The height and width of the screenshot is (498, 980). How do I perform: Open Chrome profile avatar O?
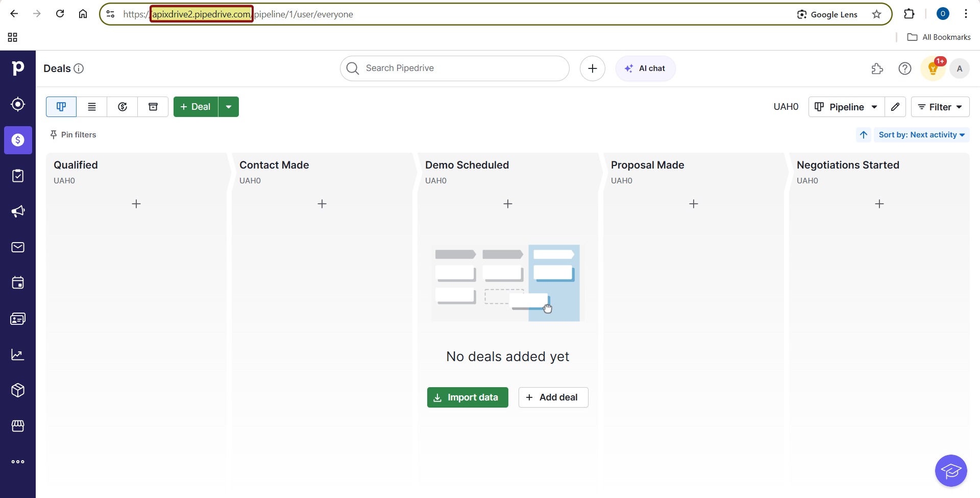tap(943, 14)
